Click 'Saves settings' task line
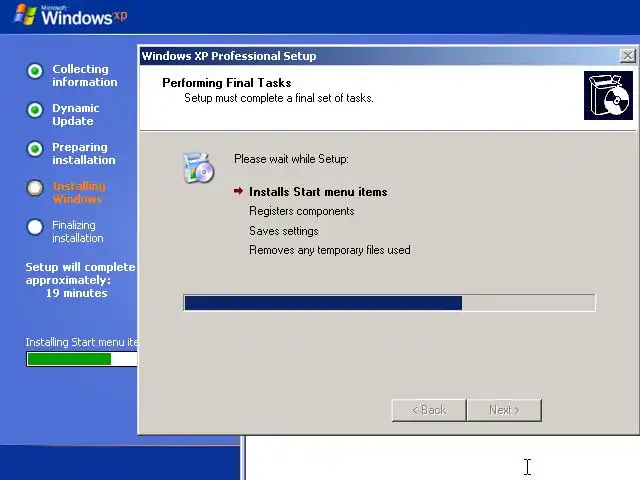The height and width of the screenshot is (480, 640). pyautogui.click(x=284, y=231)
